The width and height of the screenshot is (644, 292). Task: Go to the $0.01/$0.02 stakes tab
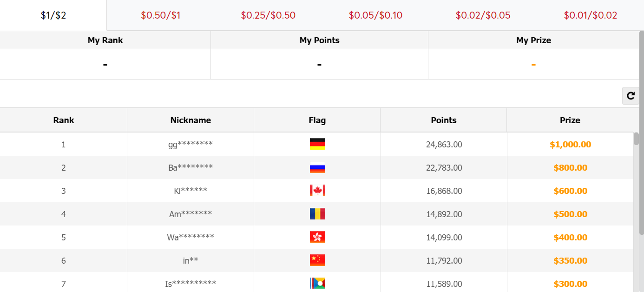click(x=591, y=15)
